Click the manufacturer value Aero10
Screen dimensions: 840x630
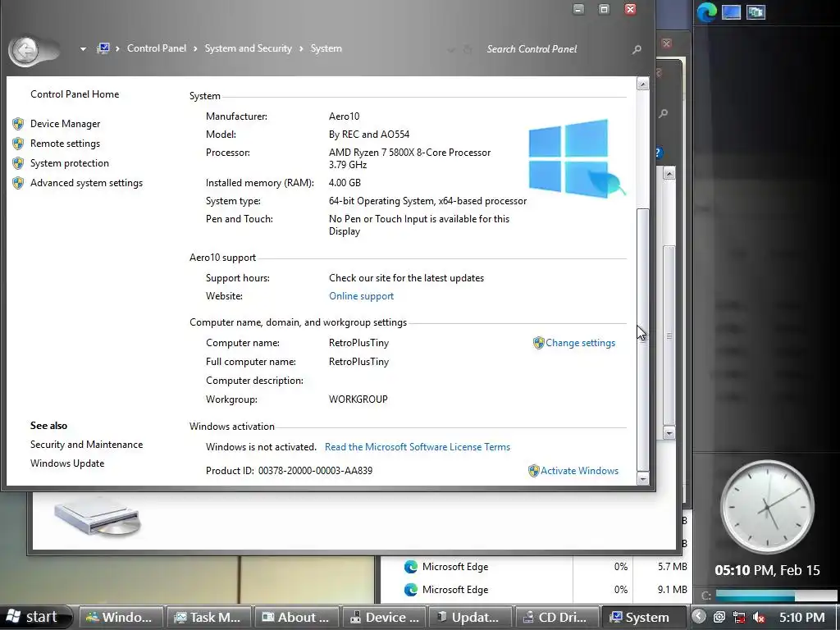[344, 116]
